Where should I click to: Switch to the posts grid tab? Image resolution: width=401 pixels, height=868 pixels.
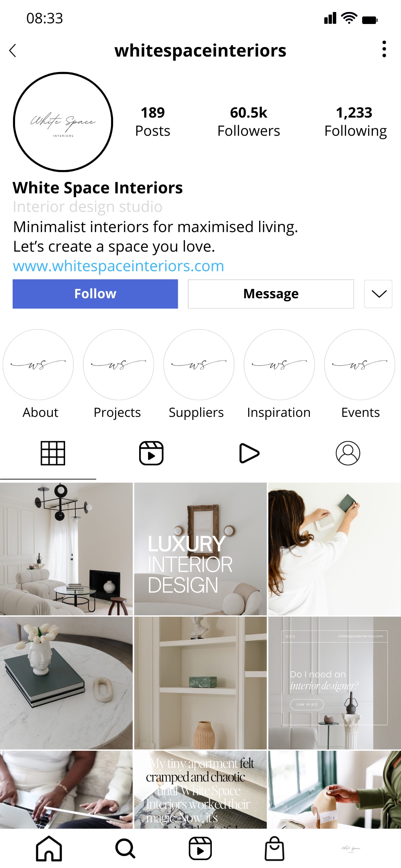click(x=53, y=453)
